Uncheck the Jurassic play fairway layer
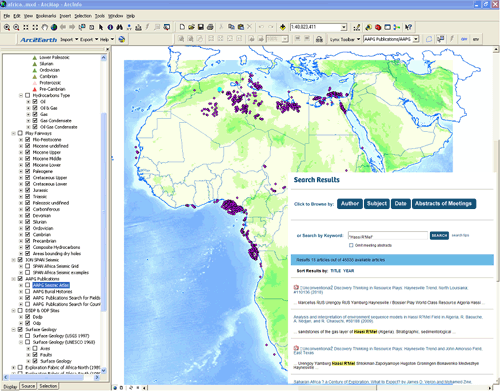 28,190
